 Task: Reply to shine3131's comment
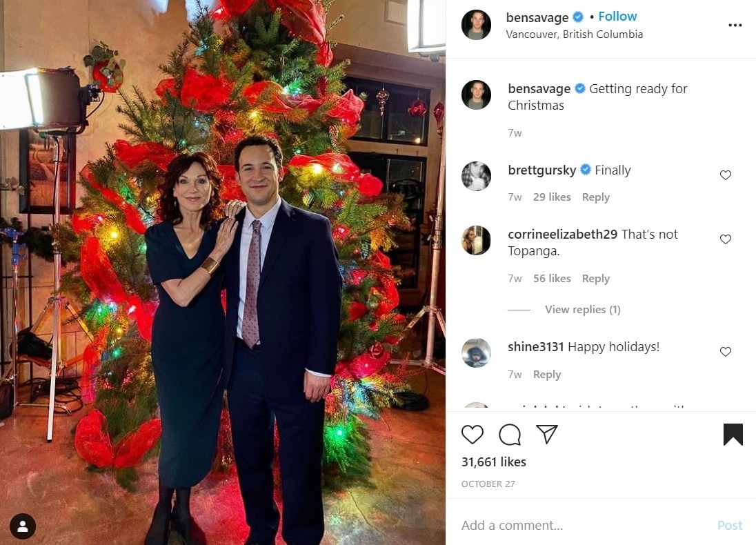pyautogui.click(x=546, y=375)
